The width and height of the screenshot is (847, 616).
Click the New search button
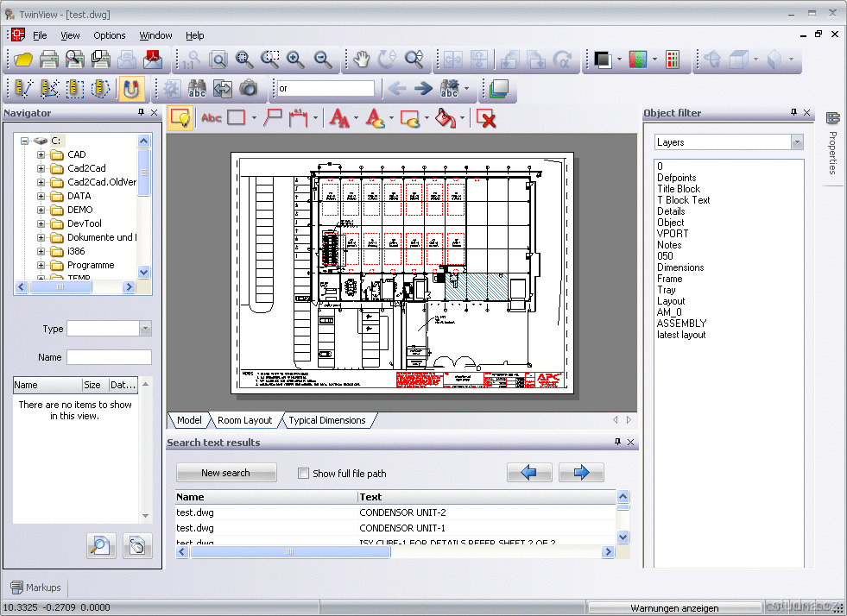pos(225,473)
